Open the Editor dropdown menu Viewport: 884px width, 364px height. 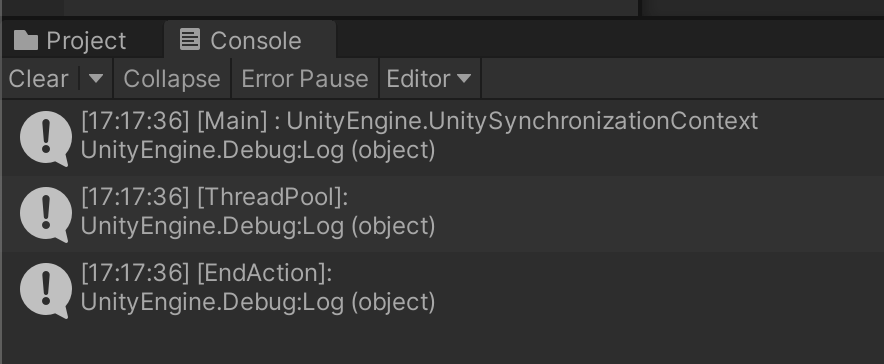430,79
